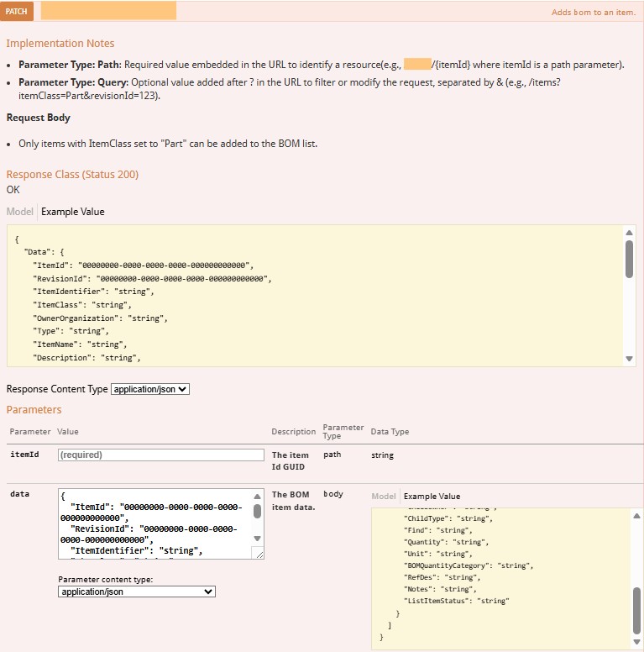Select Example Value tab under Response Class

tap(73, 212)
